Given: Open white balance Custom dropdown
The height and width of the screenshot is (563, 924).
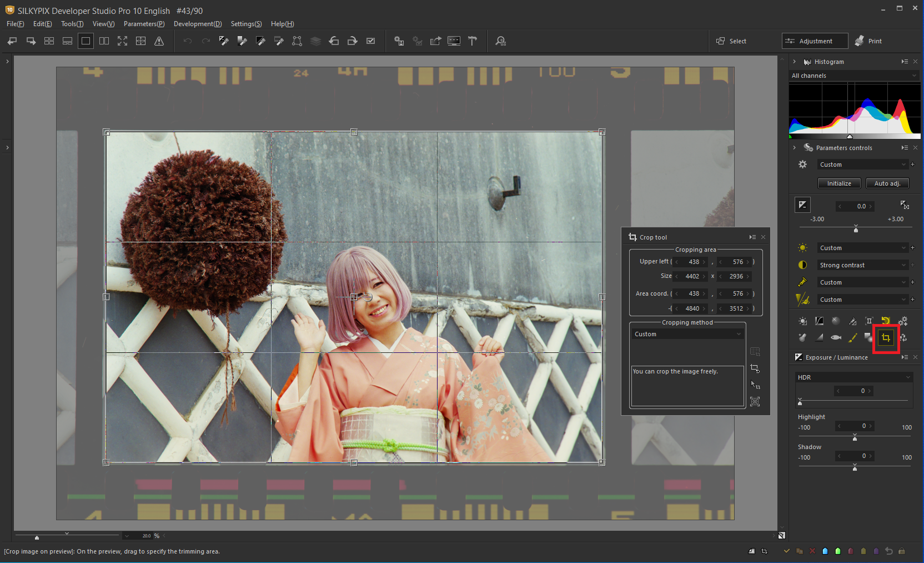Looking at the screenshot, I should click(862, 248).
